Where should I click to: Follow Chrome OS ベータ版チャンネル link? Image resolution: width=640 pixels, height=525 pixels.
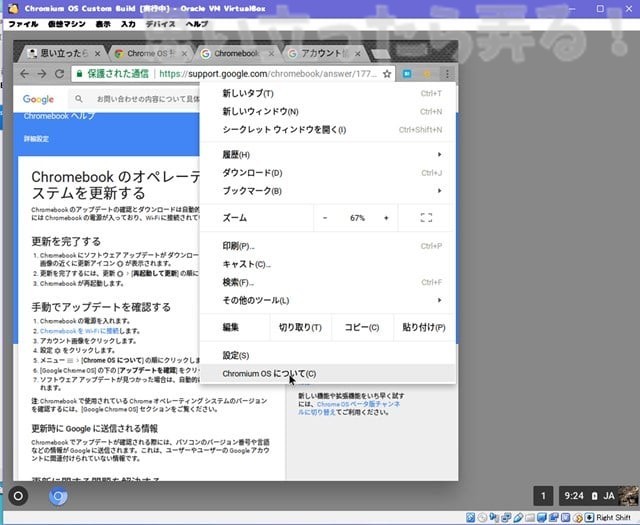349,408
